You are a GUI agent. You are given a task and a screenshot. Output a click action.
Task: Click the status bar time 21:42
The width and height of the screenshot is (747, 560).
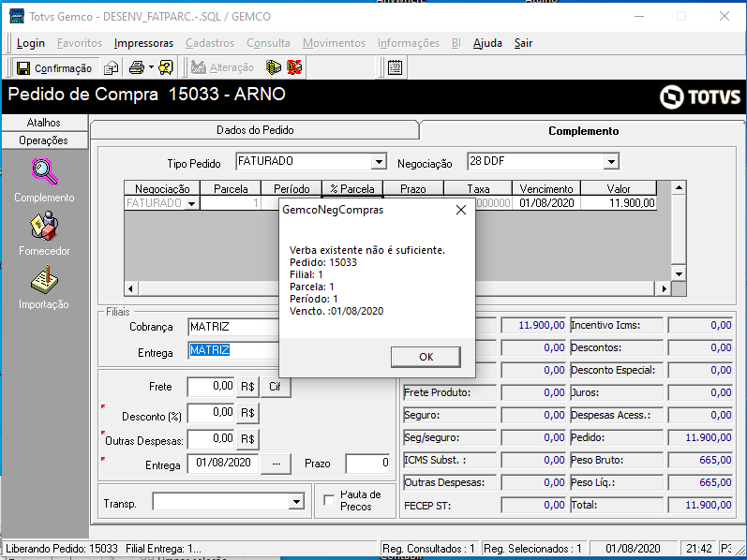pyautogui.click(x=699, y=549)
